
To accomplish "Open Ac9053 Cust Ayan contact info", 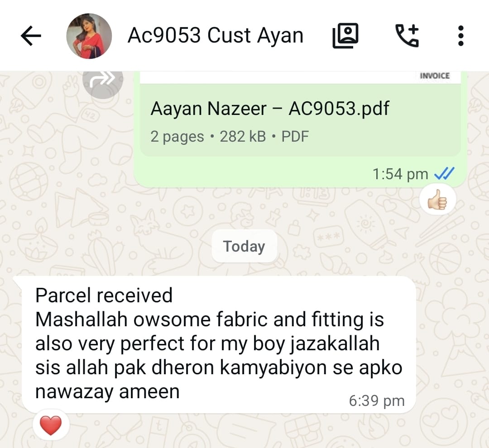I will click(x=216, y=35).
